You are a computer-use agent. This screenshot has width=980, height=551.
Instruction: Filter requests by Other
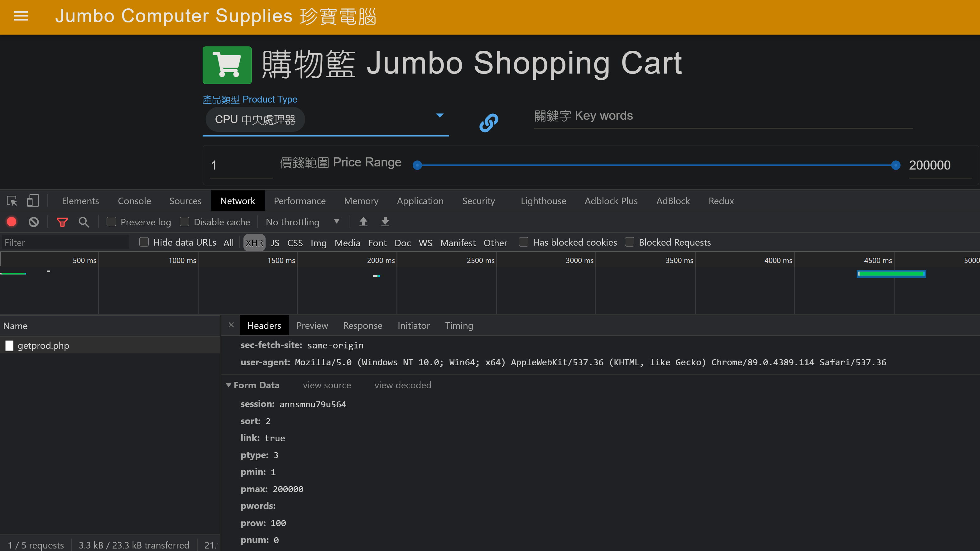click(495, 242)
